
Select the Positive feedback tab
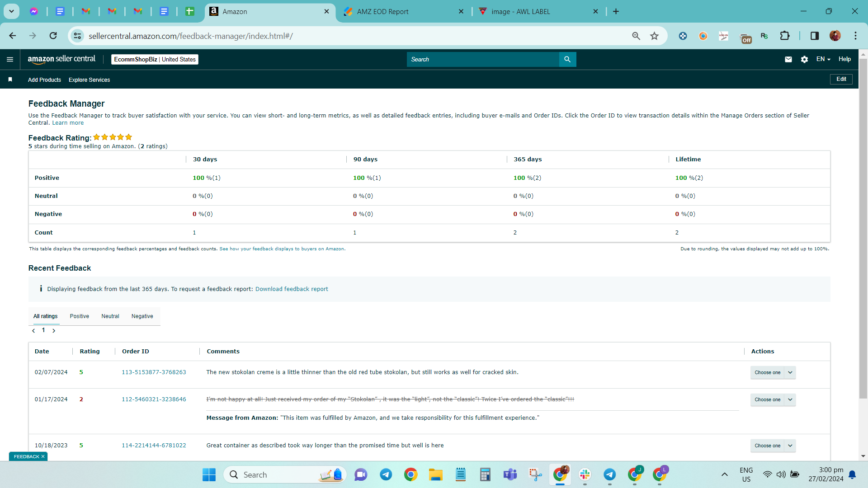pyautogui.click(x=80, y=316)
